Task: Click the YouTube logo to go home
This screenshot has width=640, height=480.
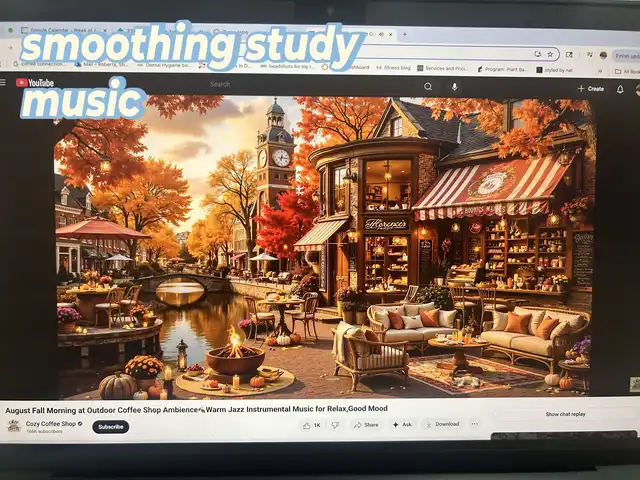Action: click(35, 82)
